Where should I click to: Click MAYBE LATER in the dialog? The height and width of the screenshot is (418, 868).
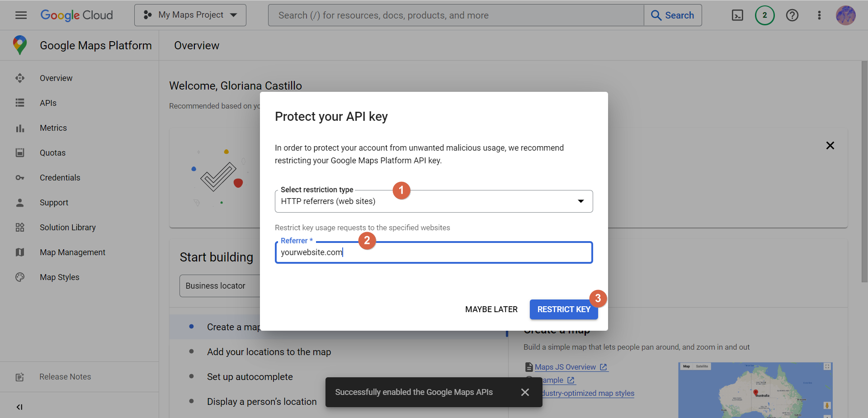click(x=491, y=309)
